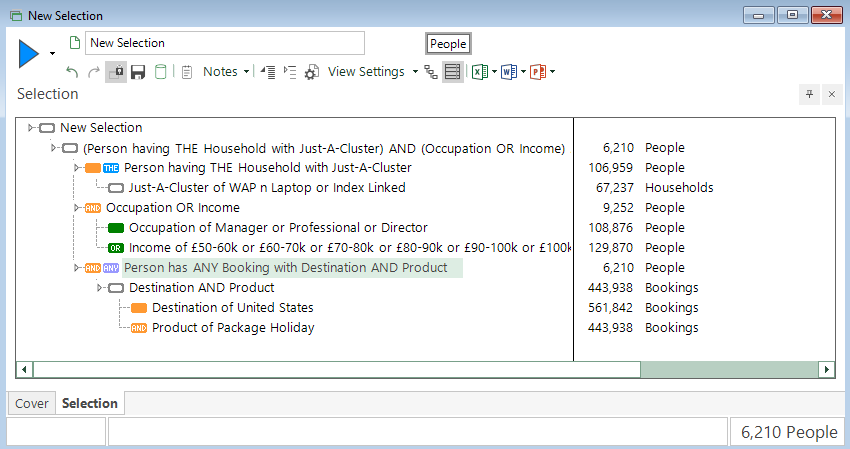Click the AND badge beside Product of Package Holiday

[139, 328]
